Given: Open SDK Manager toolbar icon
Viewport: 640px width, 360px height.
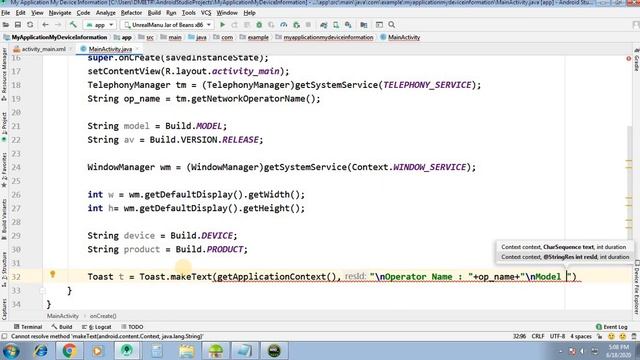Looking at the screenshot, I should tap(348, 25).
